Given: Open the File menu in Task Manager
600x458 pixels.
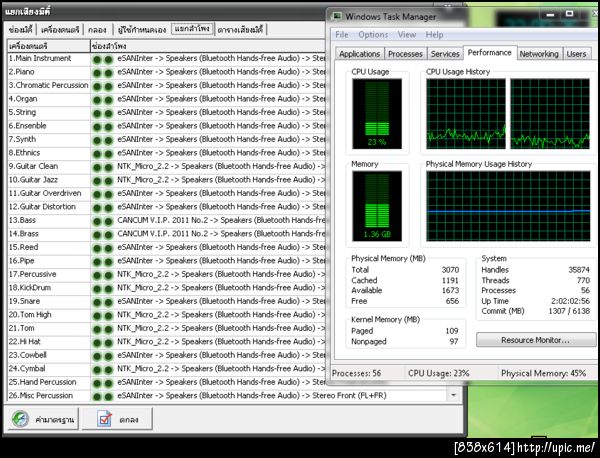Looking at the screenshot, I should click(x=342, y=34).
